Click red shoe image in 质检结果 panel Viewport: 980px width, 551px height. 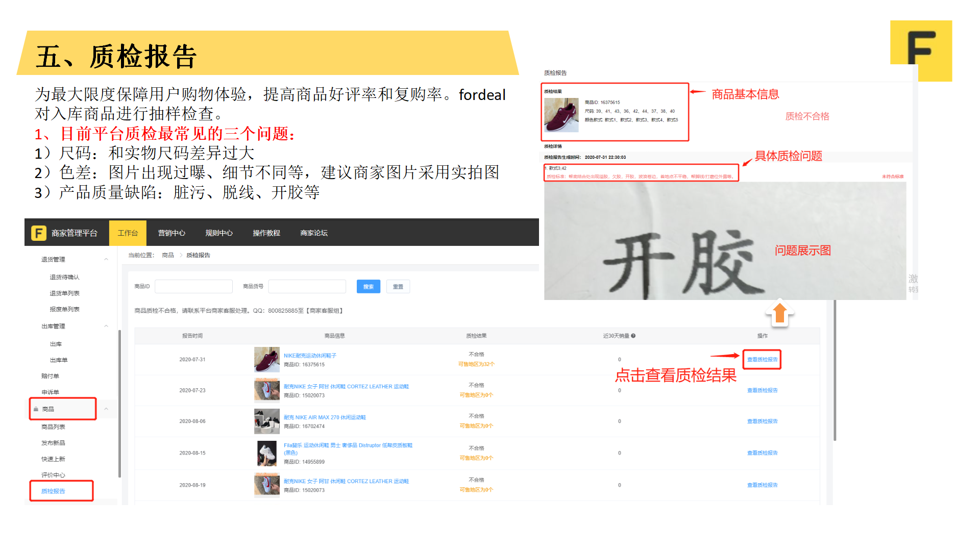coord(561,115)
